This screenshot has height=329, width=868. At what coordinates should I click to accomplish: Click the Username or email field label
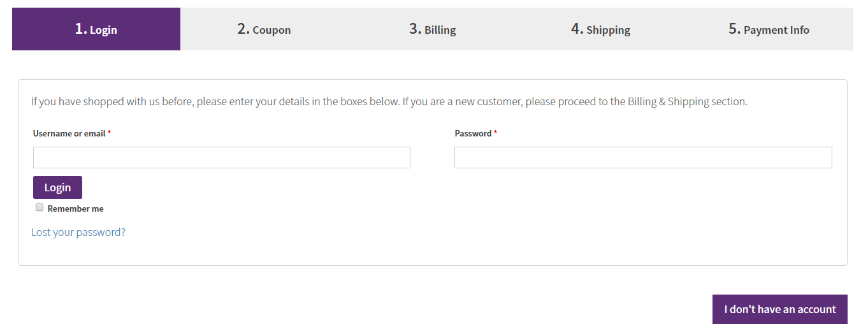[69, 133]
